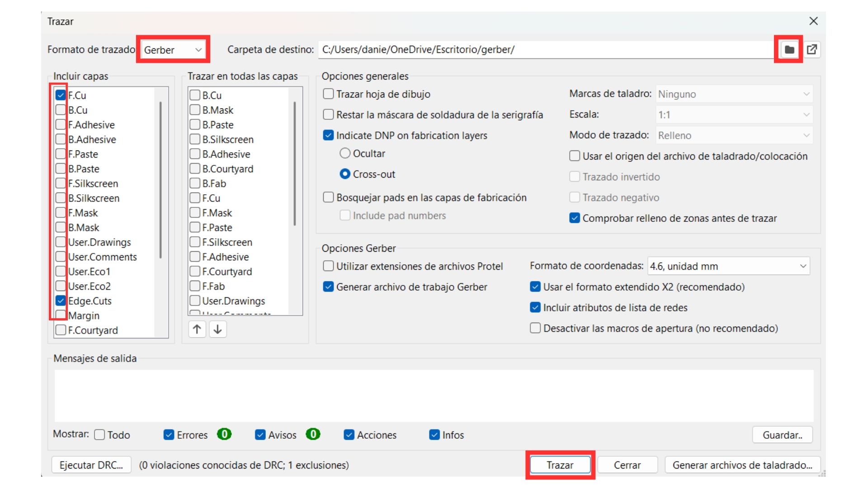The image size is (868, 488).
Task: Move layer down with down arrow
Action: coord(217,329)
